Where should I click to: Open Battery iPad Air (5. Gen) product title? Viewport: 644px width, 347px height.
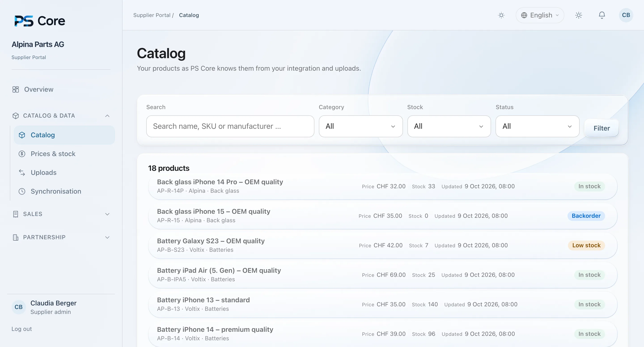(219, 271)
